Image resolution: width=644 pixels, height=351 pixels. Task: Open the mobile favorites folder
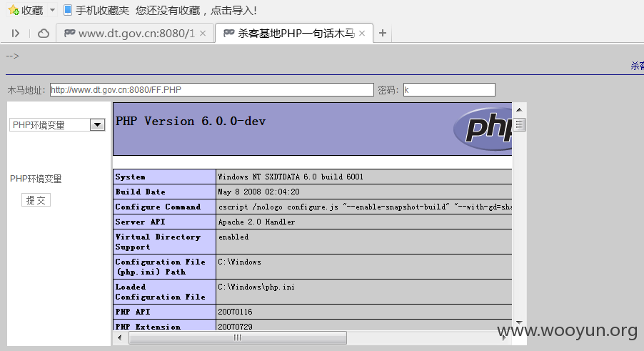96,10
